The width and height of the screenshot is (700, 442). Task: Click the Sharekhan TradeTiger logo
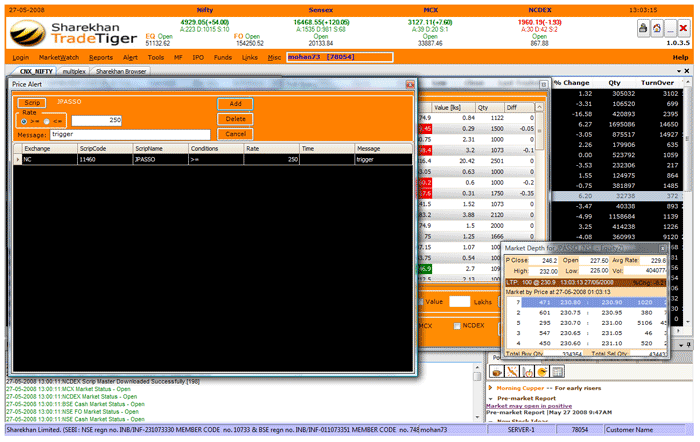(x=74, y=33)
